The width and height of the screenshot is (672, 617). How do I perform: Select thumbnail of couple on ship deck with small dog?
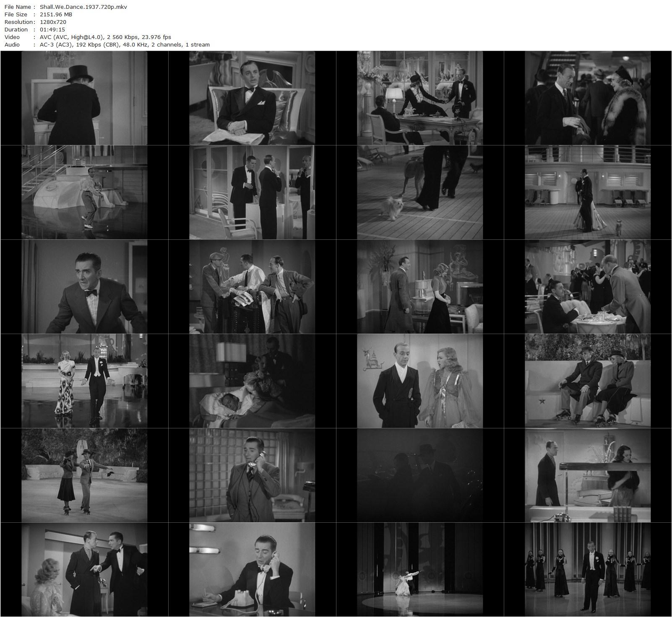(x=588, y=192)
